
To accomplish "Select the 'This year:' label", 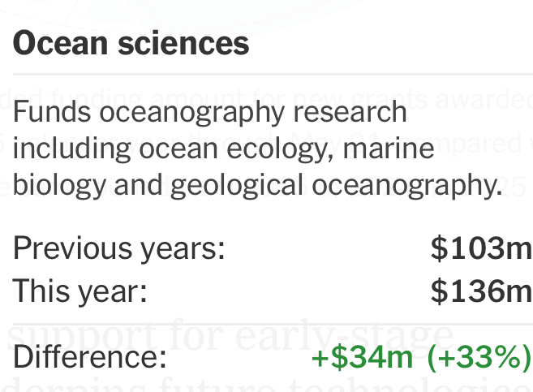I will (80, 291).
